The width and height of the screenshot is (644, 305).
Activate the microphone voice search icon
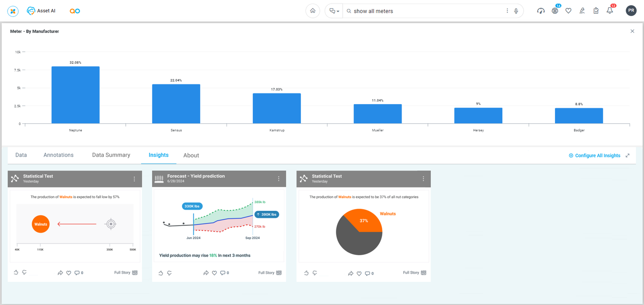point(516,11)
